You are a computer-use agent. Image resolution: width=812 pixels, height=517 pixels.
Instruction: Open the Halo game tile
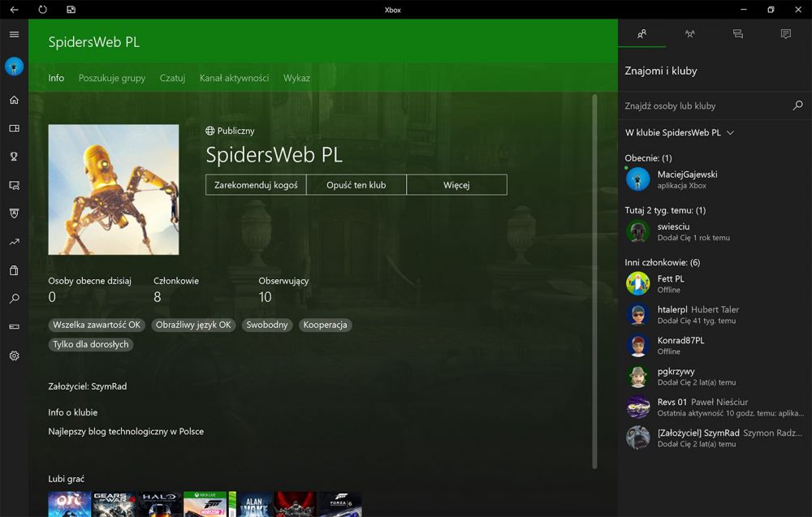(x=160, y=504)
